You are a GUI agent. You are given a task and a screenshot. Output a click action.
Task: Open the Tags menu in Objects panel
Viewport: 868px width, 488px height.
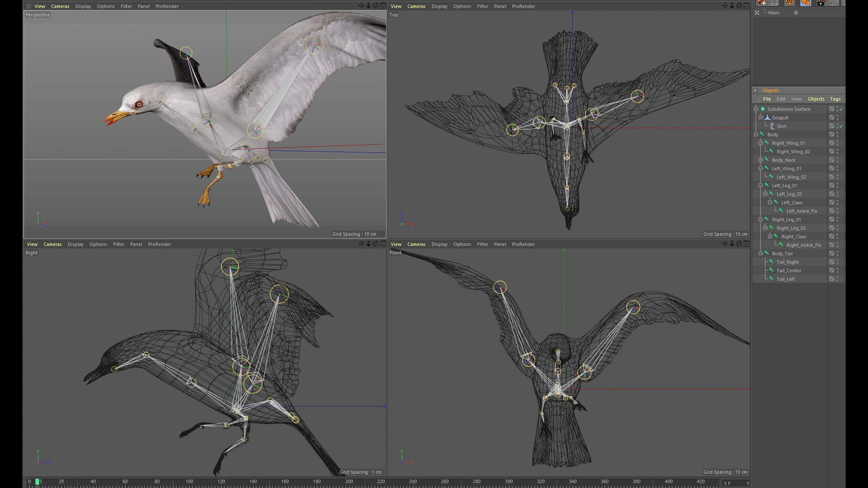click(835, 99)
